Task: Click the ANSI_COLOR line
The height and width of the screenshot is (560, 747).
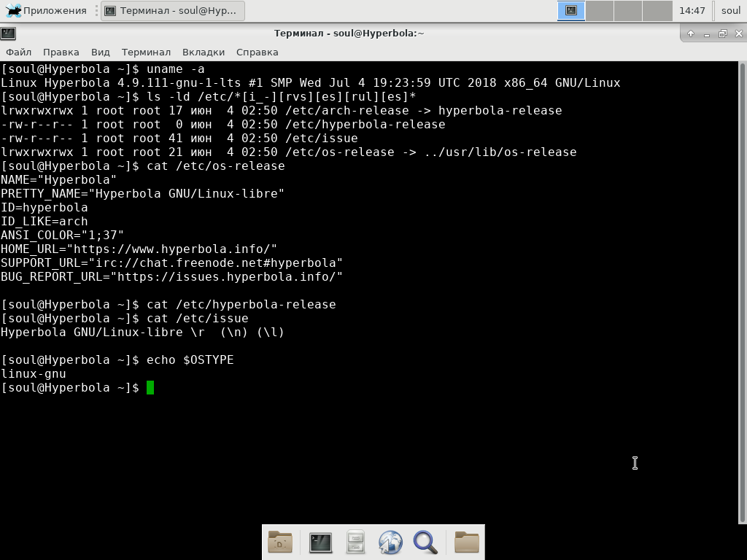Action: [63, 236]
